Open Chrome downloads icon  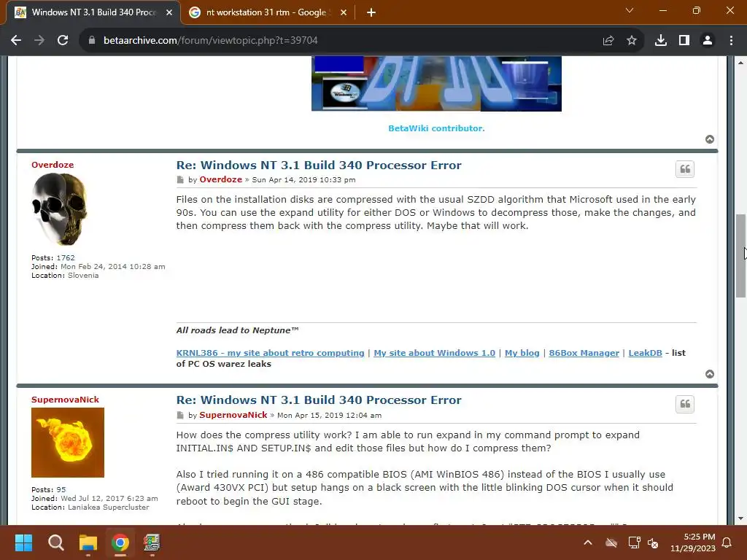(x=661, y=41)
